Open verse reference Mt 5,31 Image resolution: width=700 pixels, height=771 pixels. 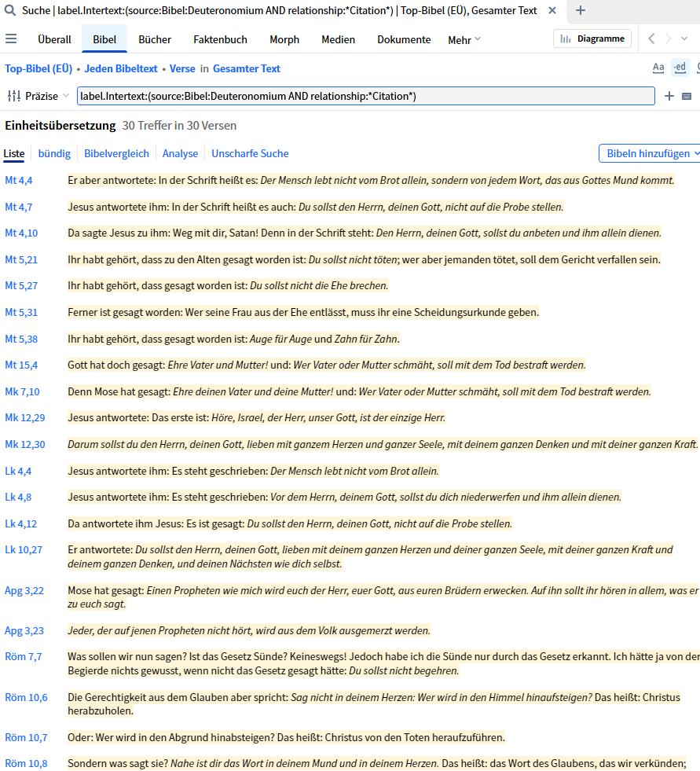(x=21, y=312)
